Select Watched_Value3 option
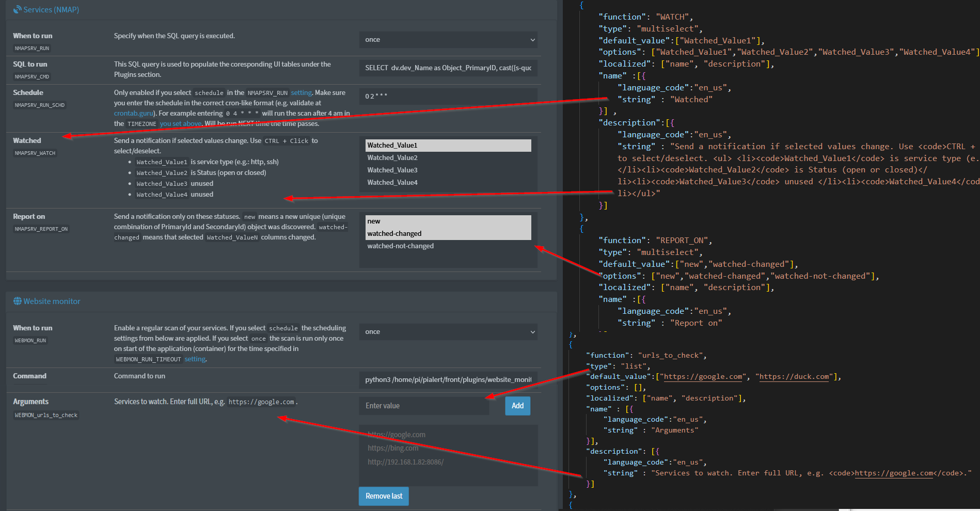This screenshot has width=980, height=511. [x=448, y=170]
